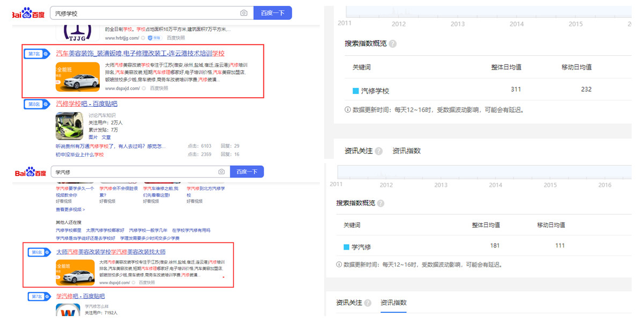Switch to 资讯指数 tab below 学汽修 index table
The width and height of the screenshot is (644, 322).
point(393,303)
